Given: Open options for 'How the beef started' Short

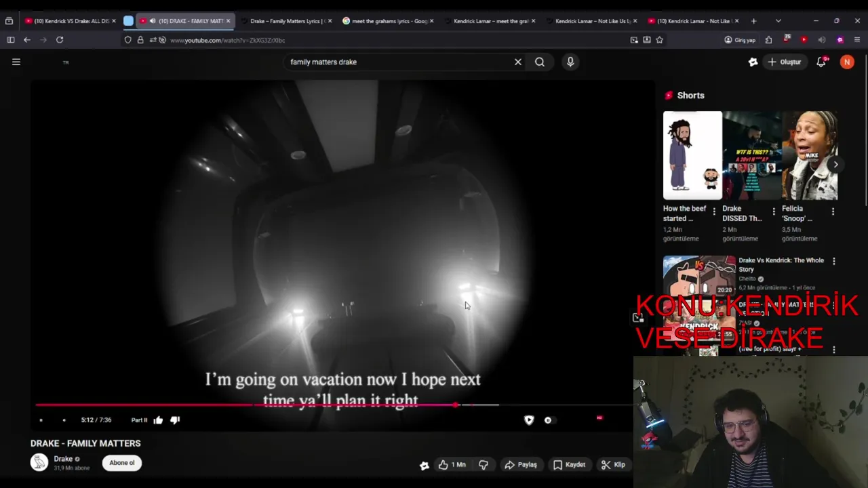Looking at the screenshot, I should pos(714,211).
